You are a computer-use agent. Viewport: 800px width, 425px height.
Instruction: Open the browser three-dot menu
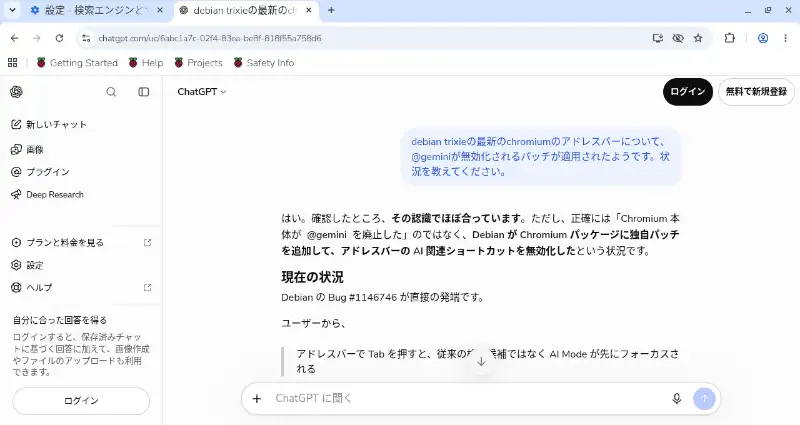click(x=785, y=38)
